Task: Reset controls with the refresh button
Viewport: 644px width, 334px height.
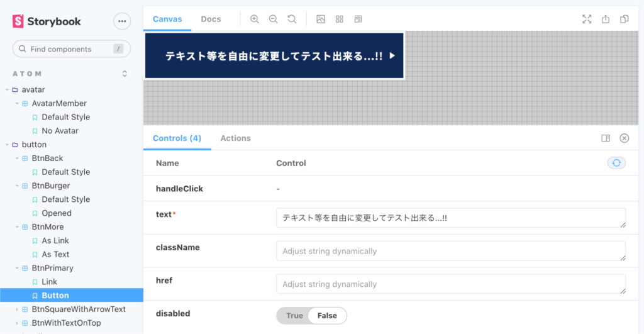Action: click(616, 163)
